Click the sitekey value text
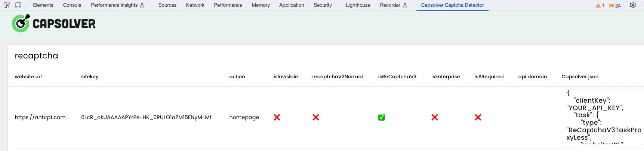 146,117
